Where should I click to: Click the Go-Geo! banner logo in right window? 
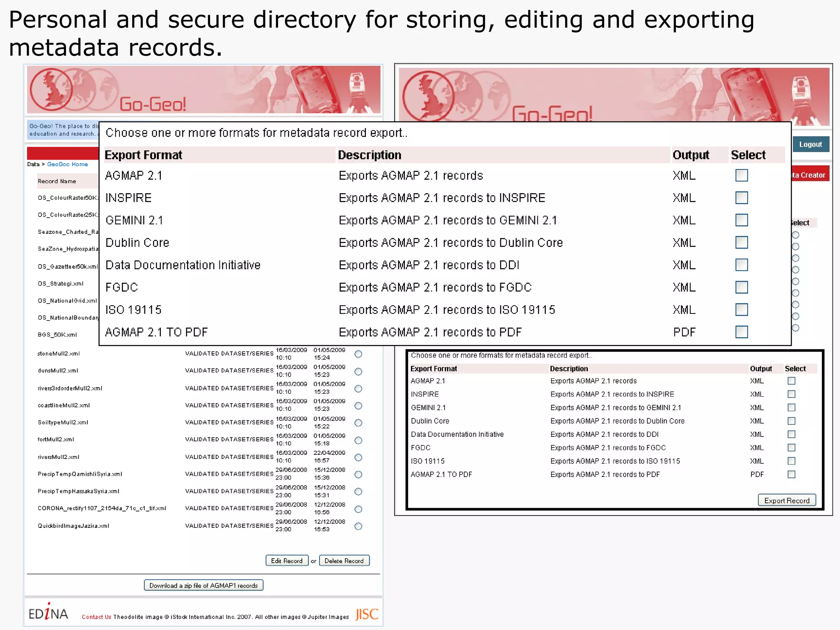click(x=552, y=113)
